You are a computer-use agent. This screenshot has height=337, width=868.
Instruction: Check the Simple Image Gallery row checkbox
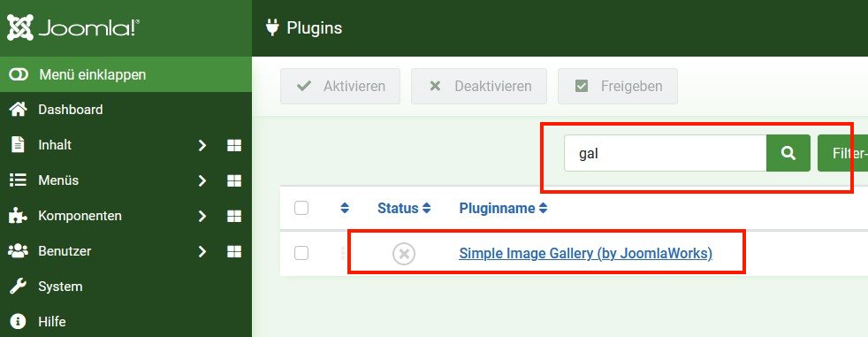(x=301, y=253)
